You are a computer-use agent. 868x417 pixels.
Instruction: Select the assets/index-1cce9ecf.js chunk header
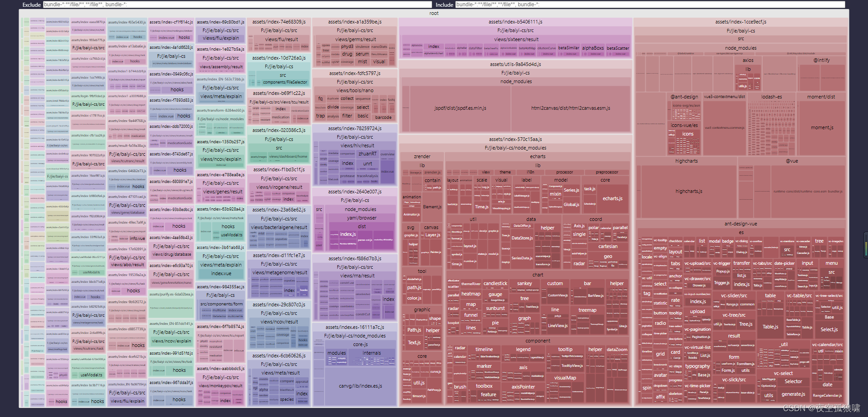[741, 22]
